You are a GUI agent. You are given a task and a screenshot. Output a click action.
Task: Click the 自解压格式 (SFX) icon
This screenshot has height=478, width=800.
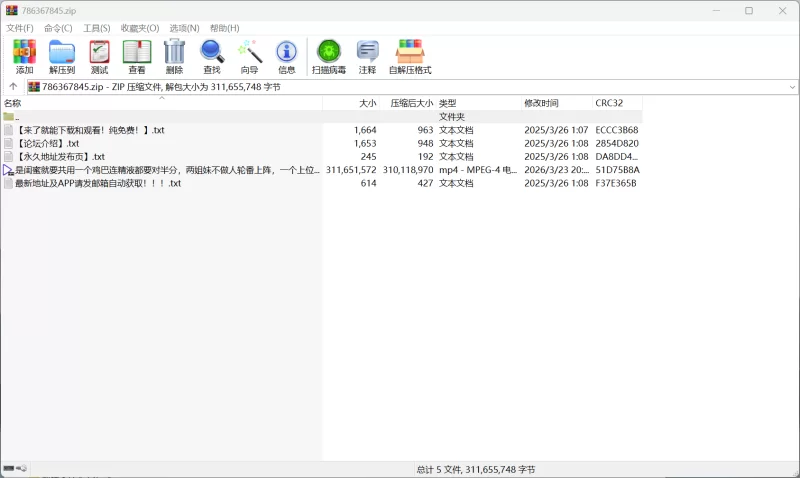410,56
